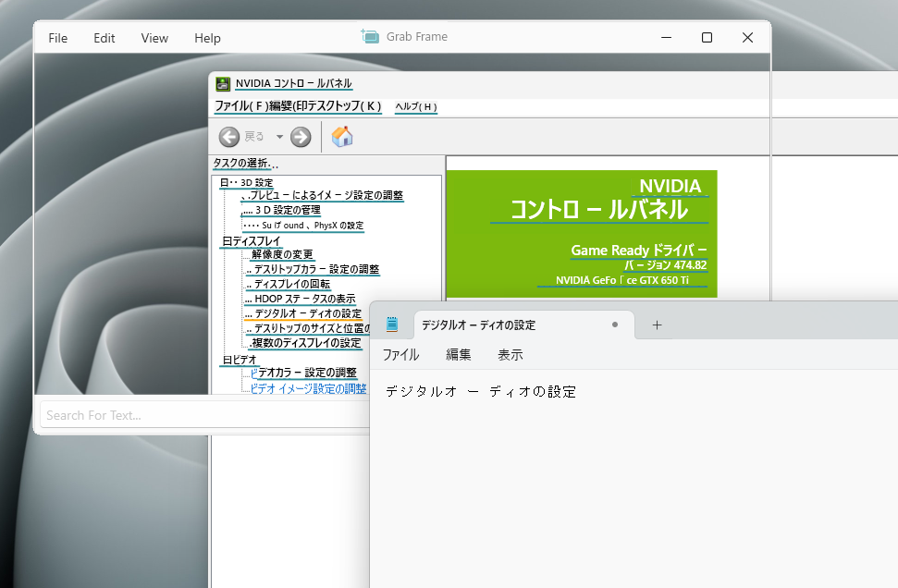Collapse the ディスプレイ tree node
Screen dimensions: 898x588
point(227,241)
